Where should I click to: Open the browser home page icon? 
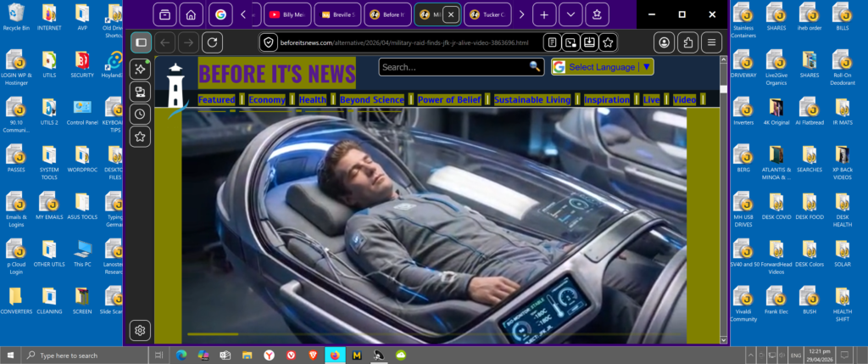click(x=192, y=14)
